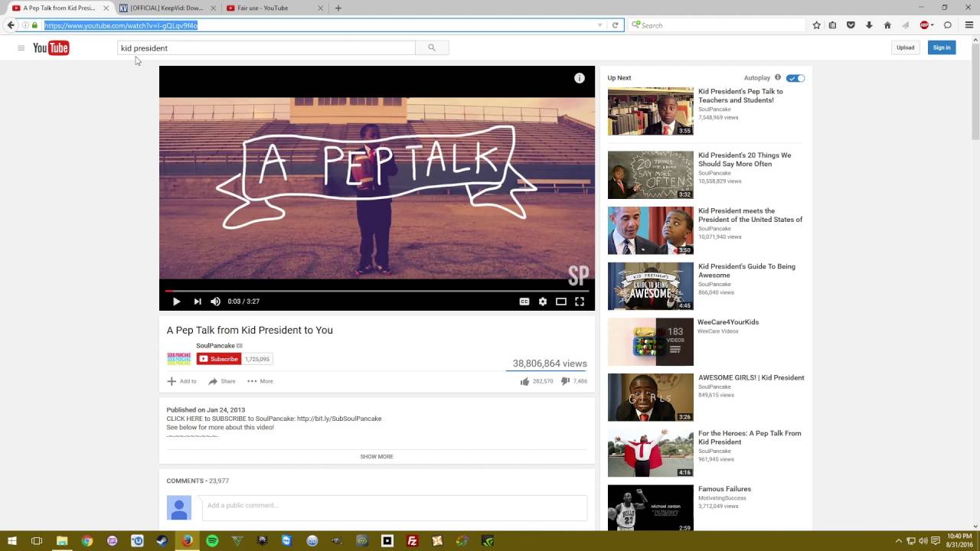
Task: Click the Sign in button
Action: [x=942, y=47]
